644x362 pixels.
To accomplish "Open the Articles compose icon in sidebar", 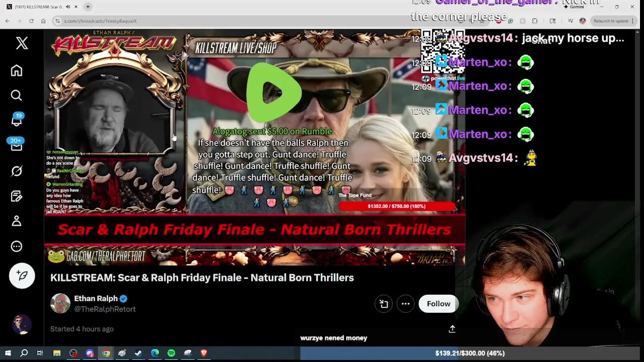I will click(x=17, y=196).
